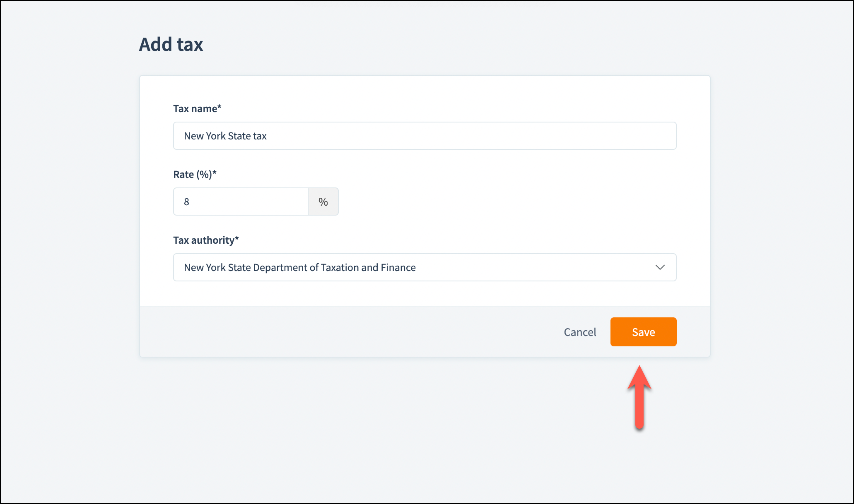Click the chevron arrow in Tax authority
The image size is (854, 504).
pos(660,267)
